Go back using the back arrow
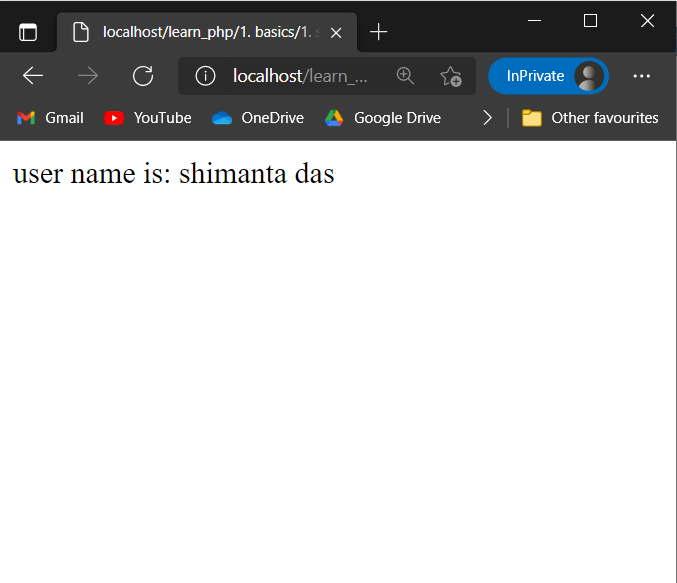Viewport: 677px width, 583px height. pyautogui.click(x=33, y=76)
